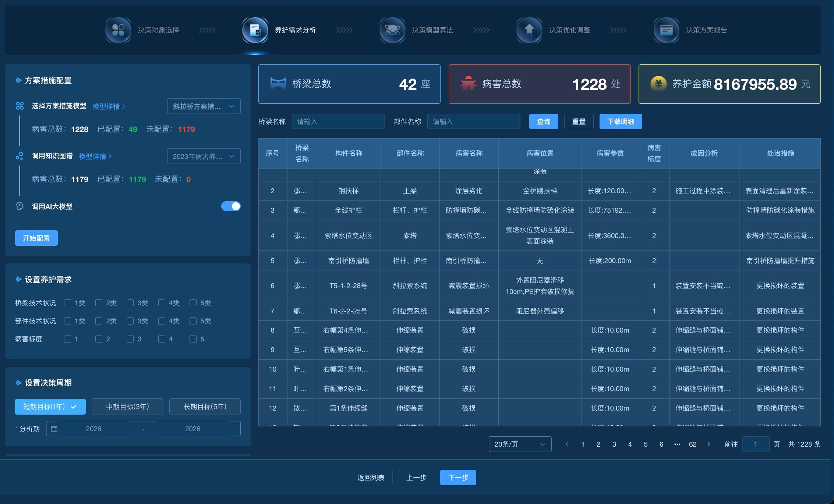Click the 索塔水位变动区 cell in row 4
This screenshot has width=834, height=504.
tap(349, 235)
